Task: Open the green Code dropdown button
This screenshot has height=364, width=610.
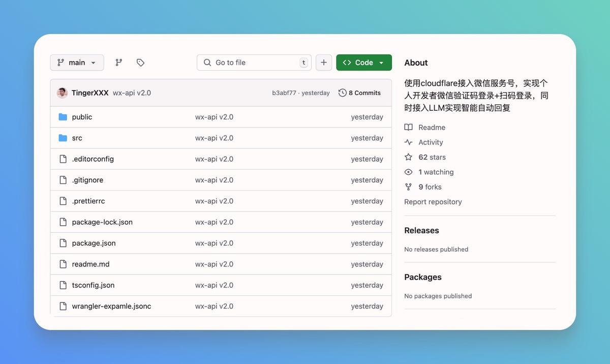Action: [364, 63]
